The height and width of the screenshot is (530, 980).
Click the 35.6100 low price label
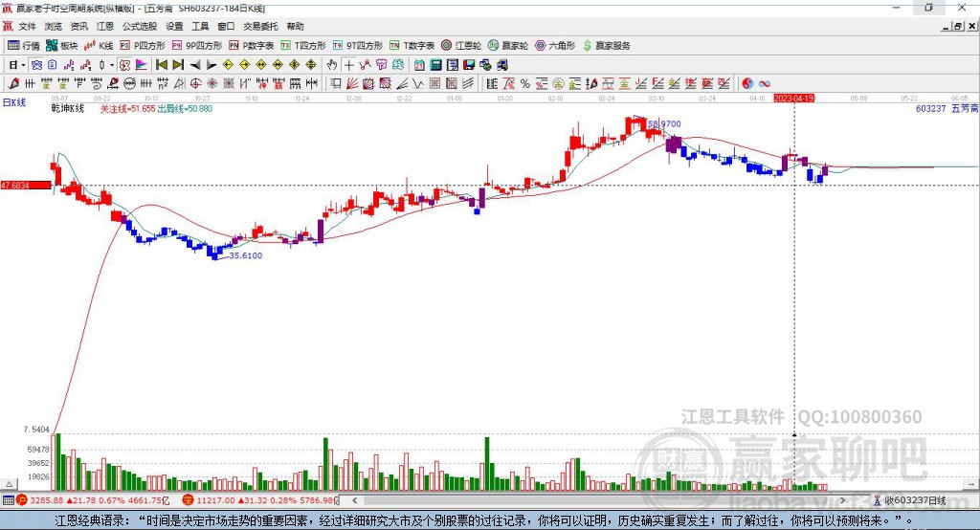click(246, 255)
